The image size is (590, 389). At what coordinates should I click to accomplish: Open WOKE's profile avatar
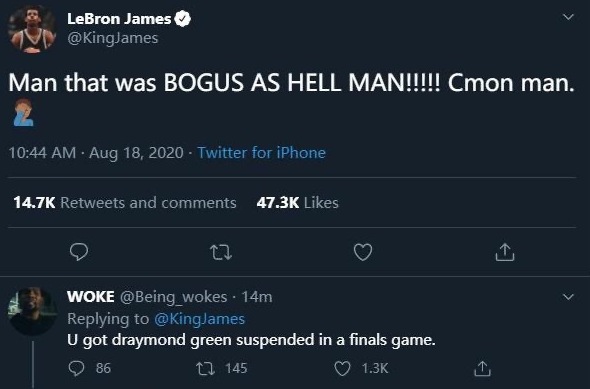click(32, 311)
